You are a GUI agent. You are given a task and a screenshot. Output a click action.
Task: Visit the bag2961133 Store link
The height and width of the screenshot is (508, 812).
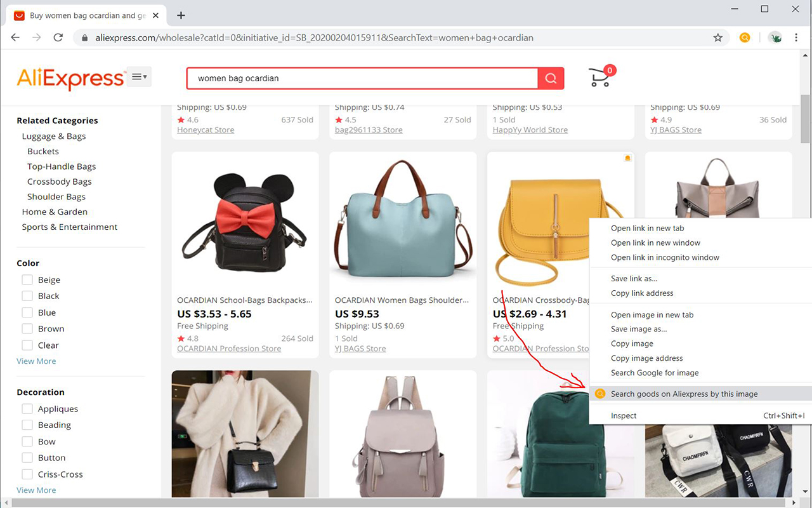coord(369,130)
